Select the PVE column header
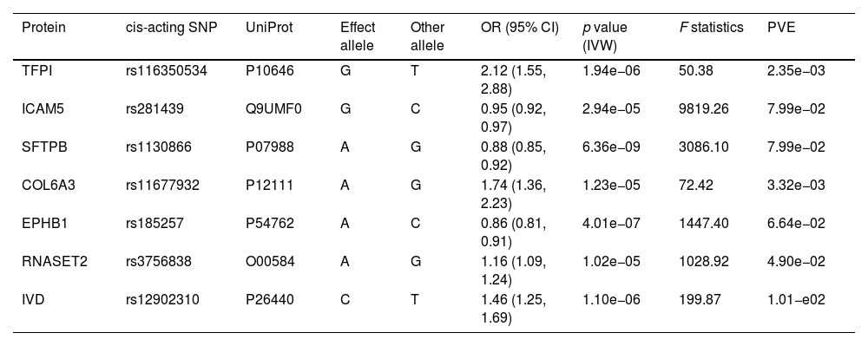The image size is (868, 346). pyautogui.click(x=781, y=28)
